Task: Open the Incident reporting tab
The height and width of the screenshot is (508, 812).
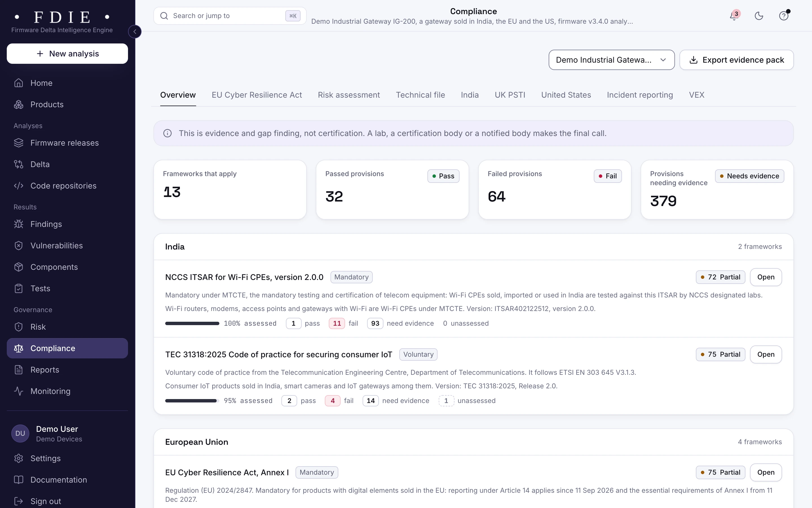Action: coord(639,95)
